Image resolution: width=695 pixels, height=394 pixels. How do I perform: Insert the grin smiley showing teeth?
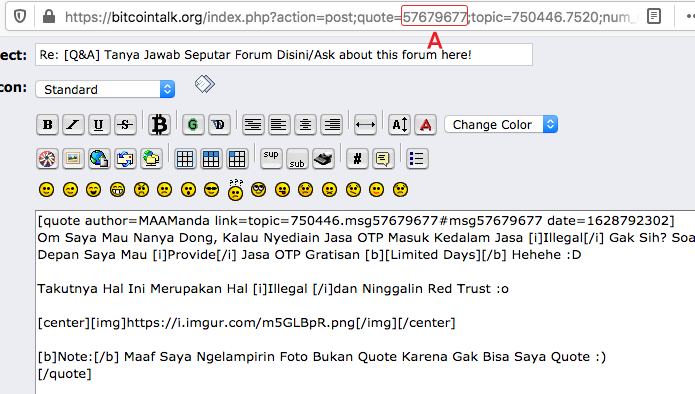[x=117, y=190]
